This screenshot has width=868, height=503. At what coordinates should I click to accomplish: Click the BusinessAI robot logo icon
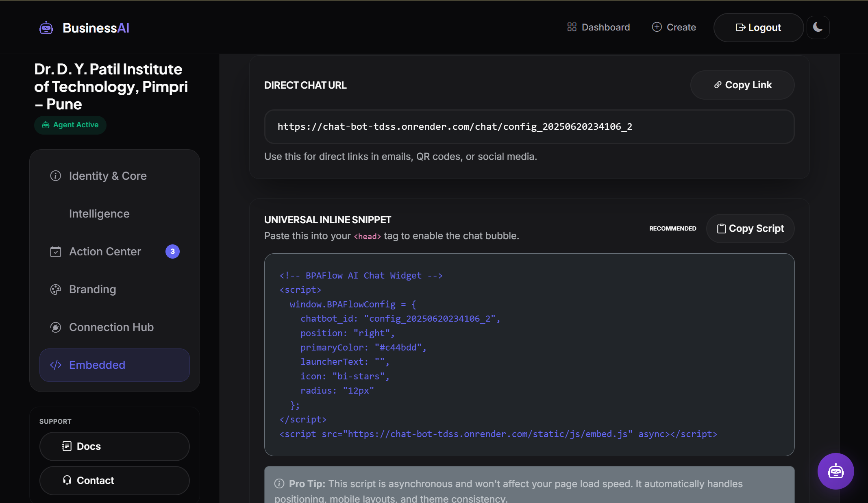(x=46, y=28)
